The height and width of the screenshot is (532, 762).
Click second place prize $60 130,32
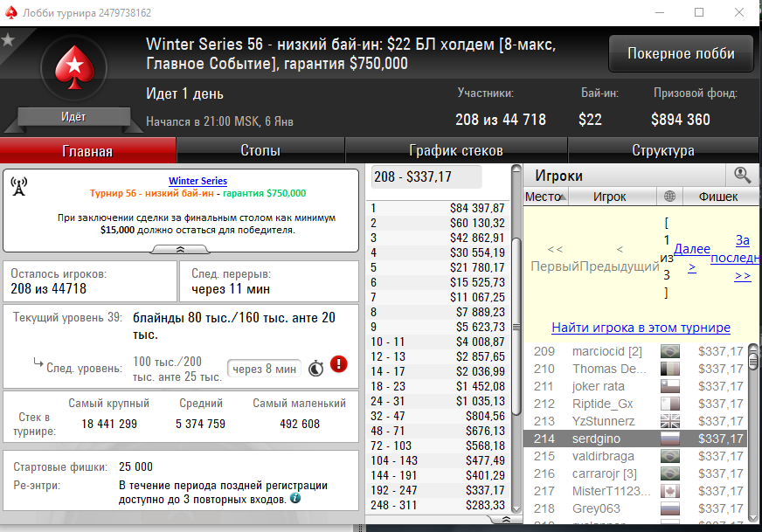click(477, 223)
